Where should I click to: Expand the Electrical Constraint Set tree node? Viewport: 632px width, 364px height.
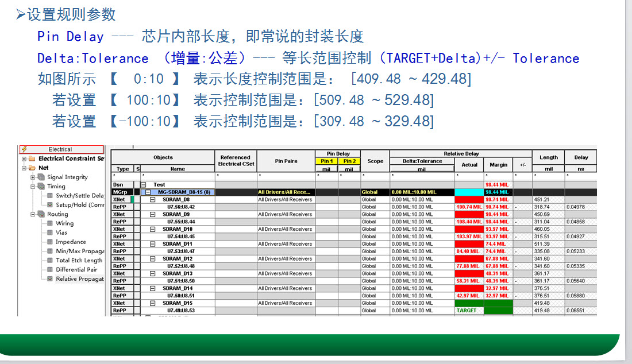tap(24, 158)
